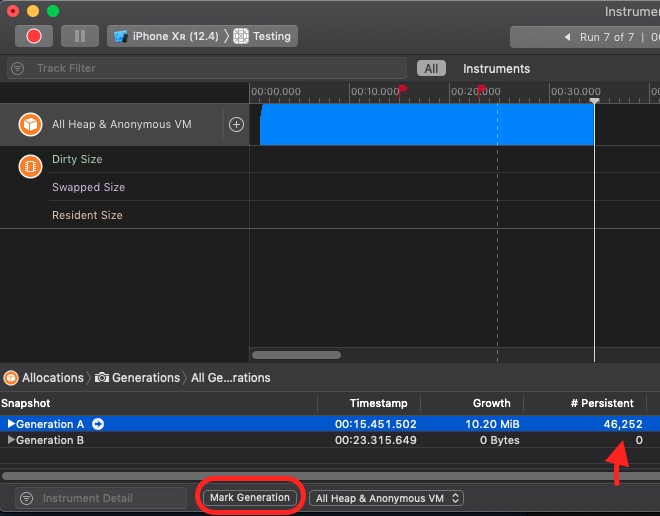Switch to Instruments filter view
The image size is (660, 516).
tap(496, 69)
